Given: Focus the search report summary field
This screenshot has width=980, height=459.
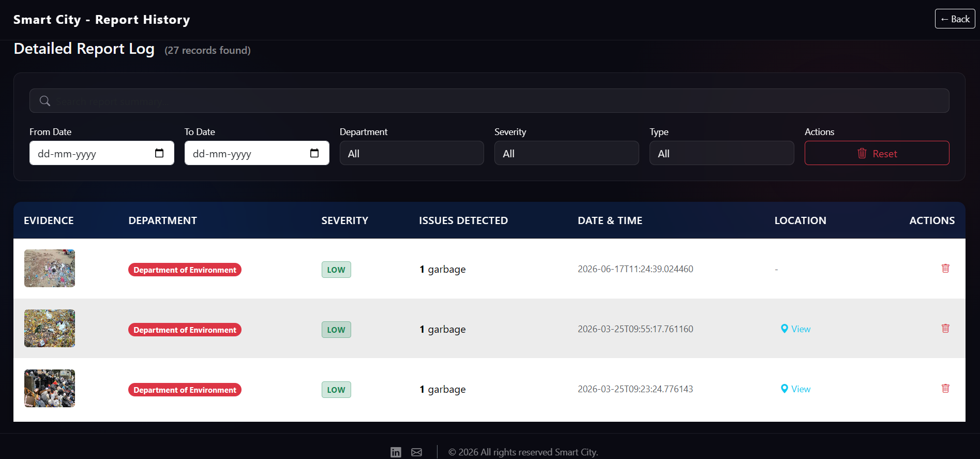Looking at the screenshot, I should [x=489, y=101].
